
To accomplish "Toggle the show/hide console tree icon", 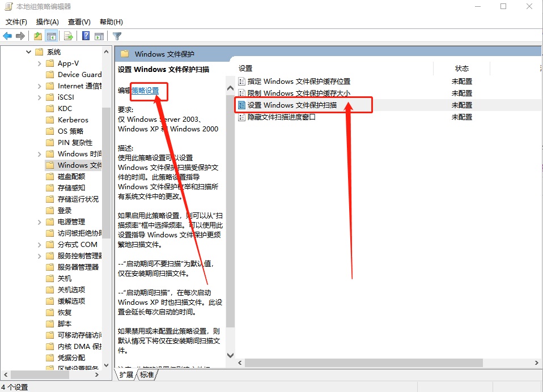I will click(52, 36).
